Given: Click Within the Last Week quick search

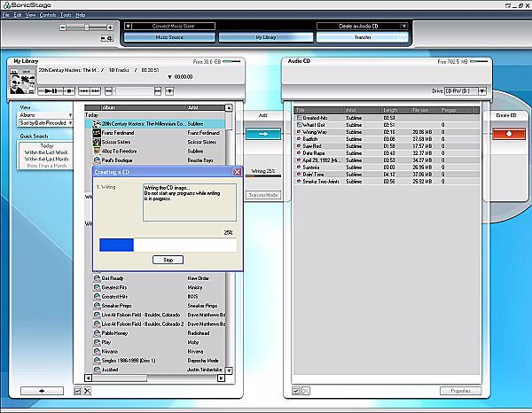Looking at the screenshot, I should [46, 152].
